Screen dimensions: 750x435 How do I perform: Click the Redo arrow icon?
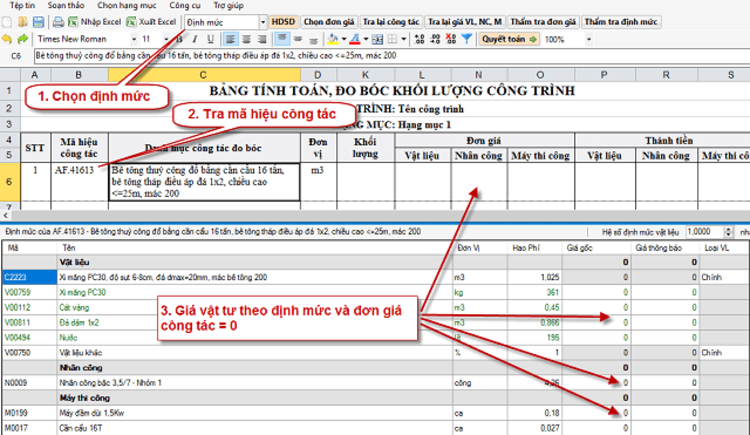[x=22, y=39]
